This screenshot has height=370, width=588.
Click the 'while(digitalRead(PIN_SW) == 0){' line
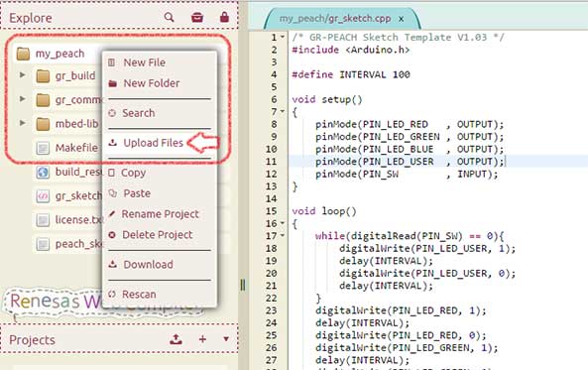(x=410, y=236)
